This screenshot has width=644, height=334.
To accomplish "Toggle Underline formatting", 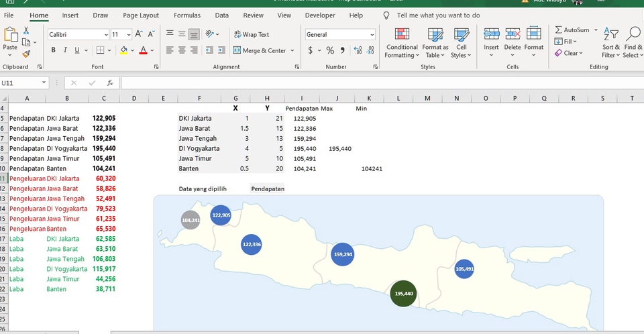I will click(76, 50).
